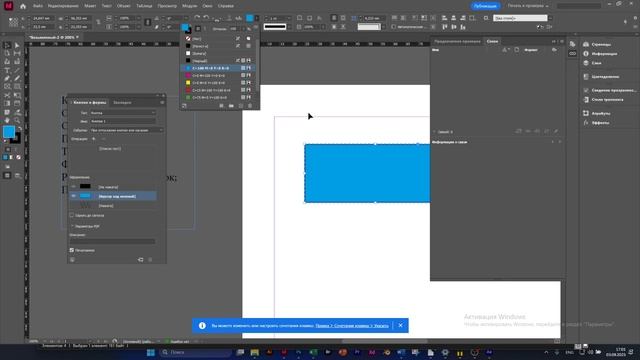Screen dimensions: 640x360
Task: Select the Pencil tool
Action: pos(17,78)
